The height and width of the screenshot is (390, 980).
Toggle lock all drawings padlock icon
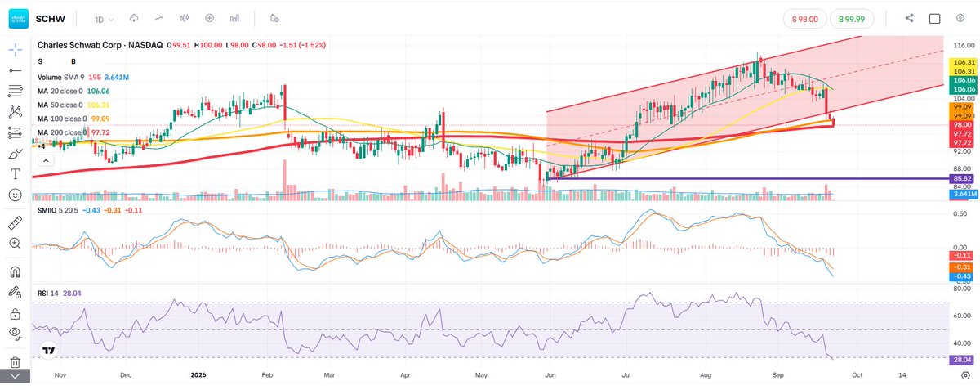[15, 313]
